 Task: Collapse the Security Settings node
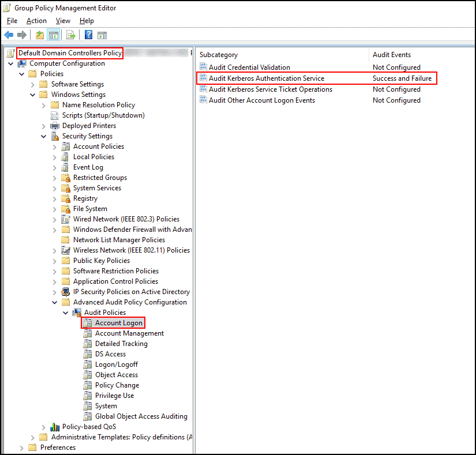coord(43,137)
